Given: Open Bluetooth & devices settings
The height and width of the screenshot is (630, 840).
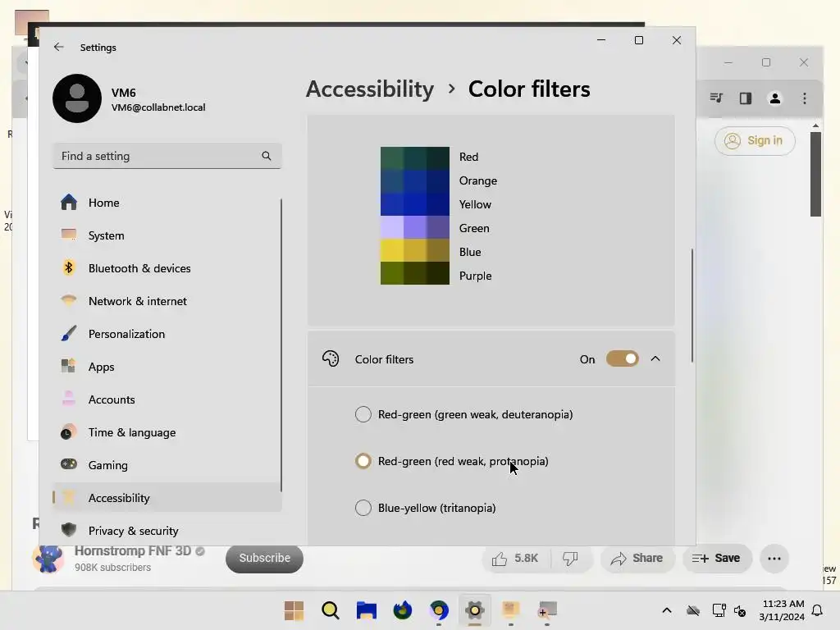Looking at the screenshot, I should (167, 268).
